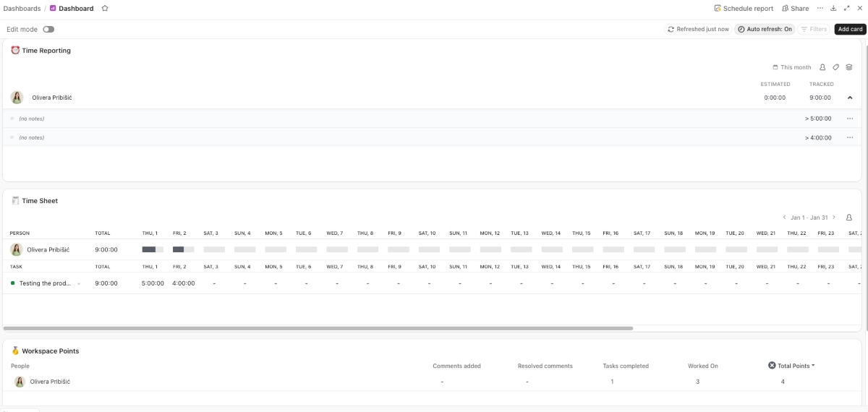Click the Time Reporting card title
Viewport: 868px width, 412px height.
coord(46,51)
